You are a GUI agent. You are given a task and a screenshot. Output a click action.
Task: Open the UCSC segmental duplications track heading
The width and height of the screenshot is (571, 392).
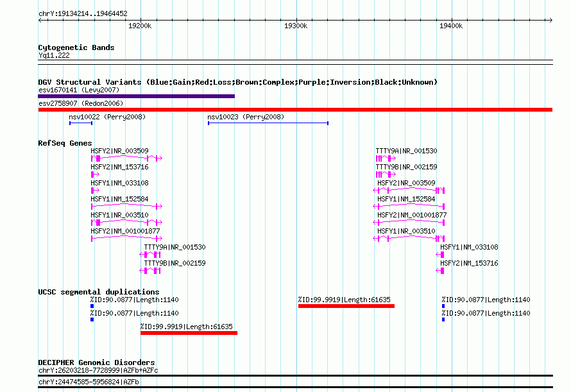pos(99,292)
